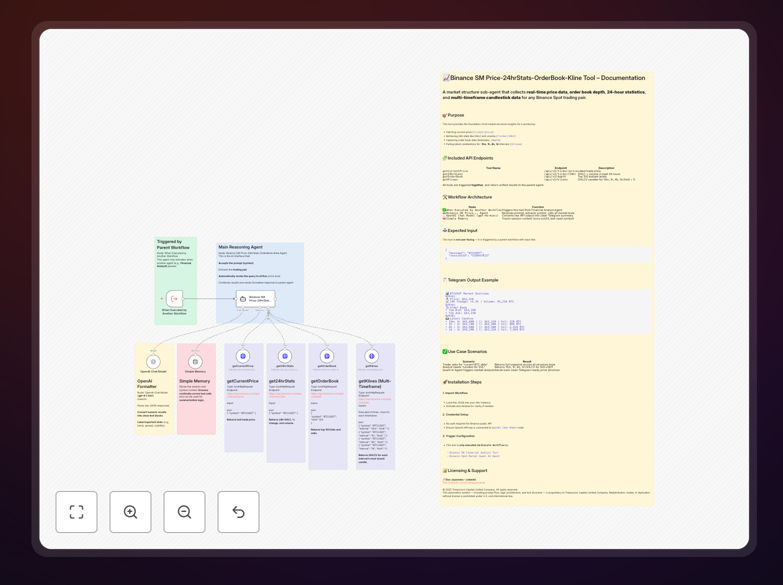The width and height of the screenshot is (783, 585).
Task: Select the When Executed by Another Workflow trigger node
Action: pyautogui.click(x=174, y=299)
